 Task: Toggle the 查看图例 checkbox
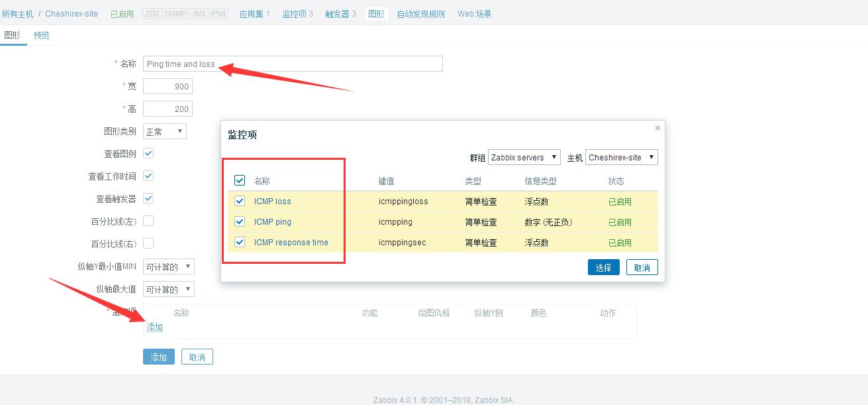point(148,153)
